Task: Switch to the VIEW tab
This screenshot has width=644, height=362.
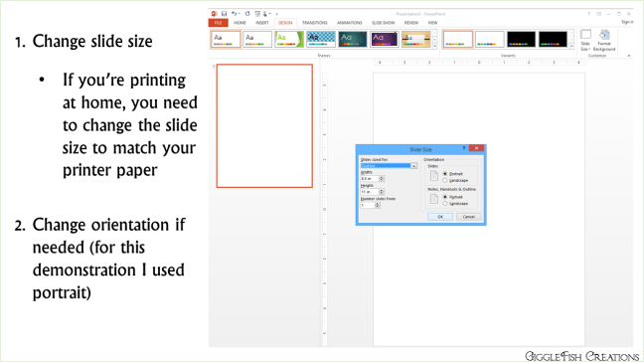Action: coord(432,23)
